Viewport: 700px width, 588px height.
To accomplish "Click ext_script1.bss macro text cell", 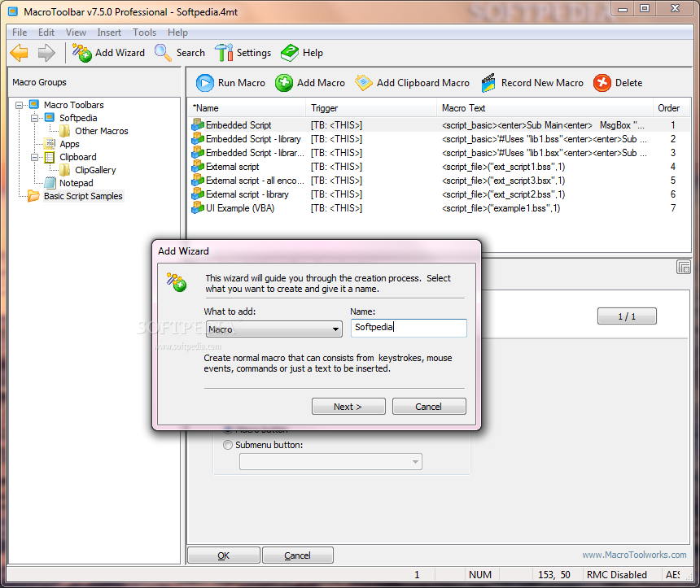I will [x=503, y=167].
